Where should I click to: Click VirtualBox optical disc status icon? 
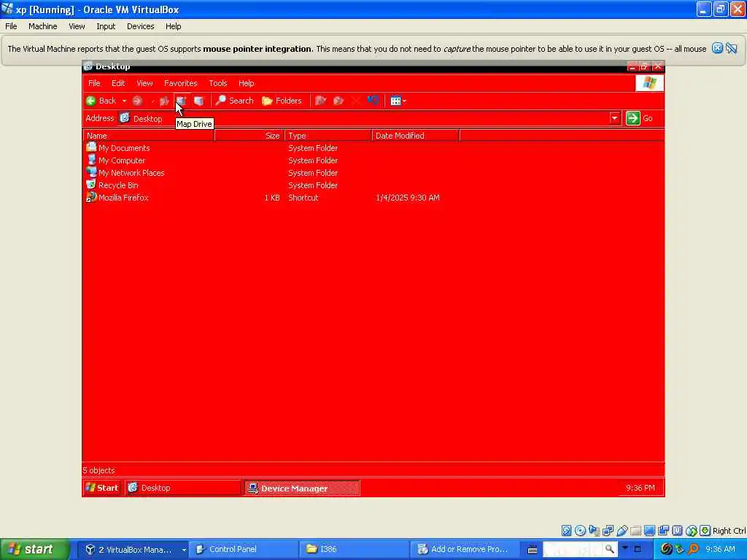[x=580, y=531]
